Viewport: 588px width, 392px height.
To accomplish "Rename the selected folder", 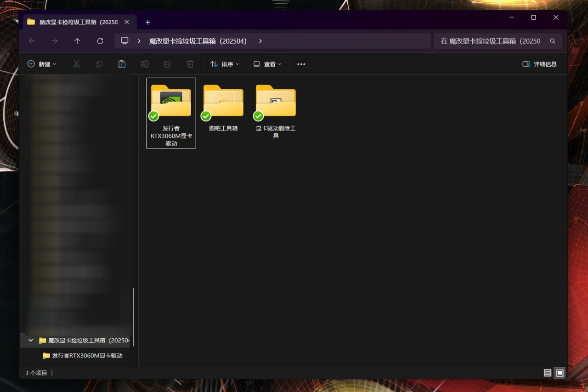I will click(145, 64).
